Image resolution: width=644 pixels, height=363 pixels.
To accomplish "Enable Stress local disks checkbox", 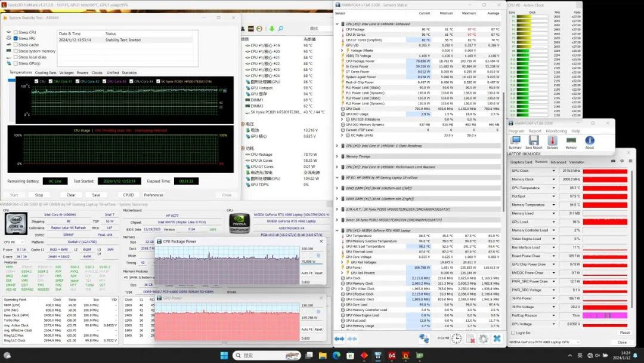I will [16, 57].
